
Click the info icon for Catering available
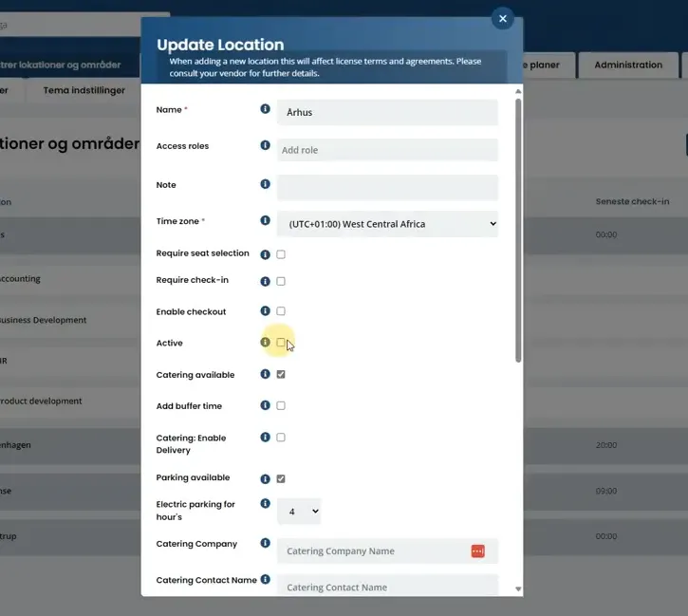(265, 374)
